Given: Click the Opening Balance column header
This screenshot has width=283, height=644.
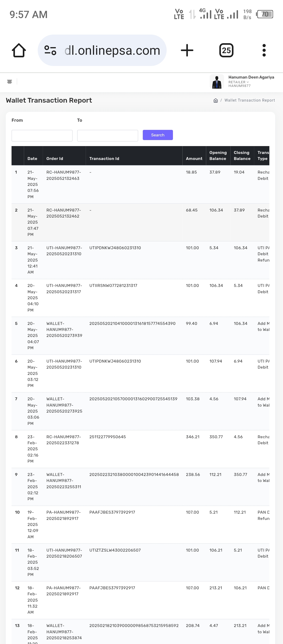Looking at the screenshot, I should point(218,156).
